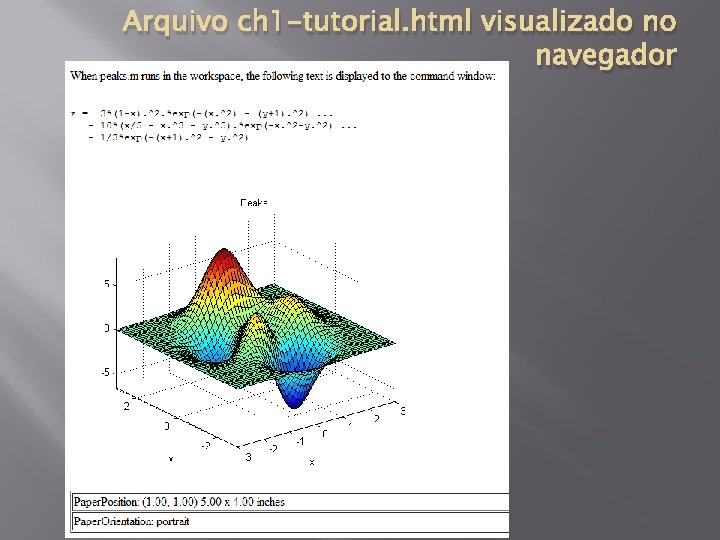Click the z-axis tick label '5'

(107, 284)
